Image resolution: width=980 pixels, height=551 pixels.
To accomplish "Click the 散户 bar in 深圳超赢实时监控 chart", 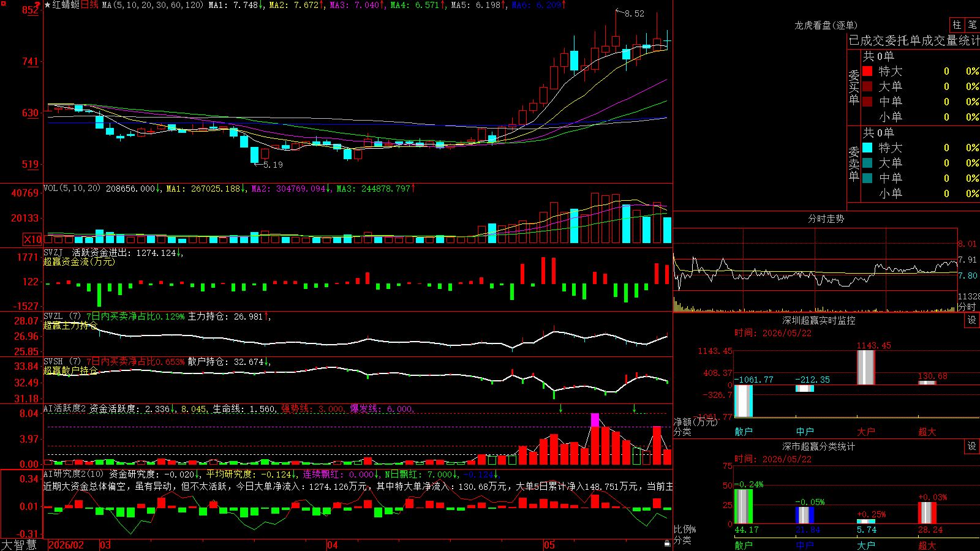I will point(744,401).
